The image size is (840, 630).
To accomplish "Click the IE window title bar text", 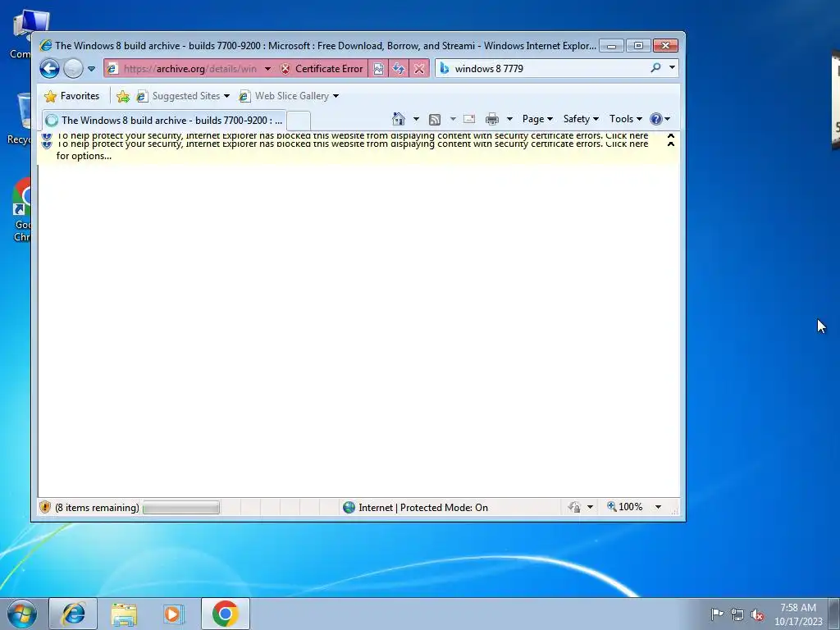I will coord(325,46).
